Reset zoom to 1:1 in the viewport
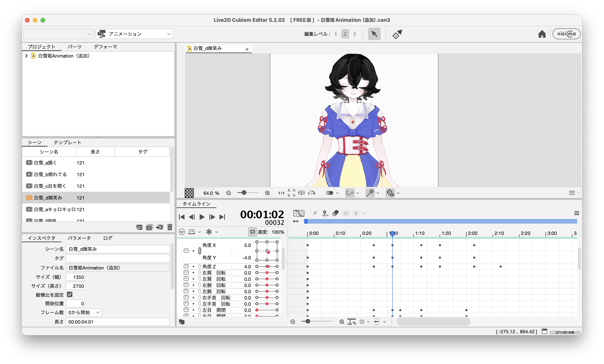604x364 pixels. coord(281,193)
